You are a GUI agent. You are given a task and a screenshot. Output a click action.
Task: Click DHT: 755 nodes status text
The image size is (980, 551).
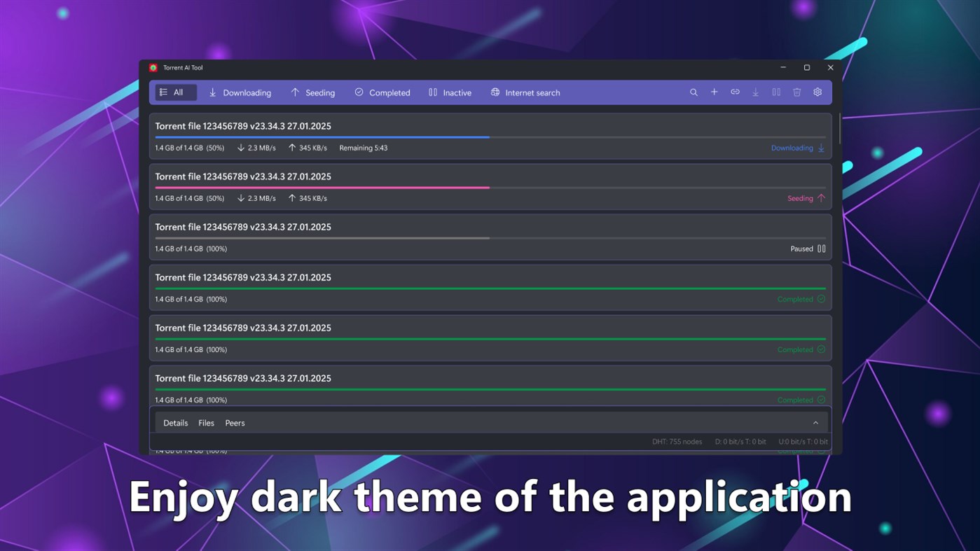pyautogui.click(x=677, y=442)
